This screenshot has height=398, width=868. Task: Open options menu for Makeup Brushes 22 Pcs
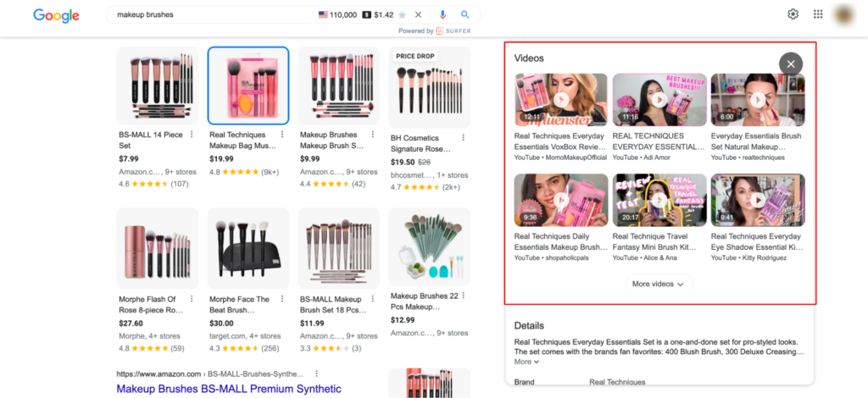point(464,296)
